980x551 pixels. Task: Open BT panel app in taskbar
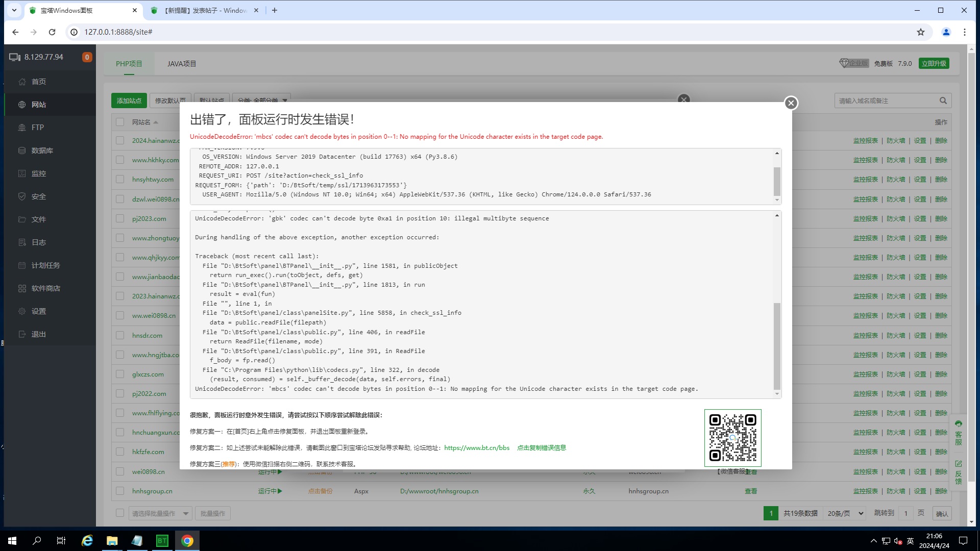click(x=162, y=541)
